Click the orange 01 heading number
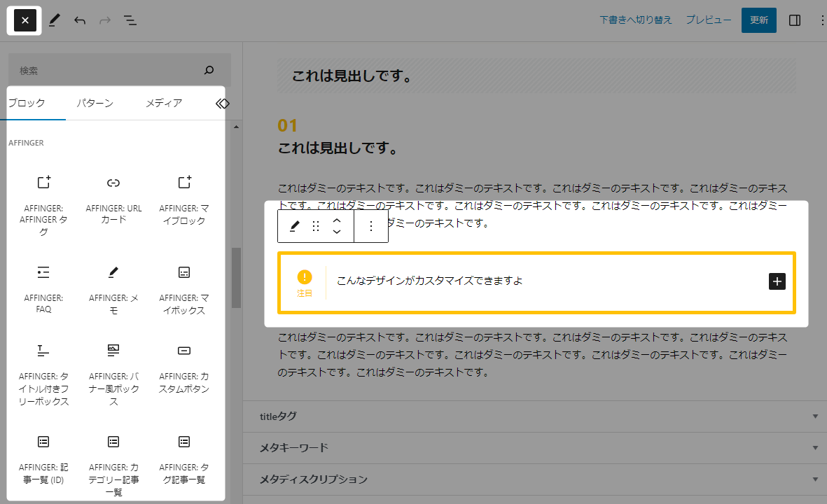The height and width of the screenshot is (504, 827). pos(287,125)
